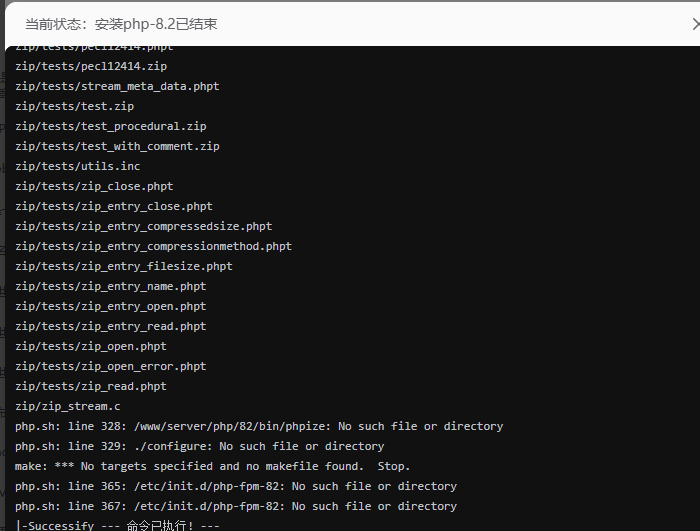Image resolution: width=700 pixels, height=531 pixels.
Task: Select the test_with_comment.zip log entry
Action: 117,146
